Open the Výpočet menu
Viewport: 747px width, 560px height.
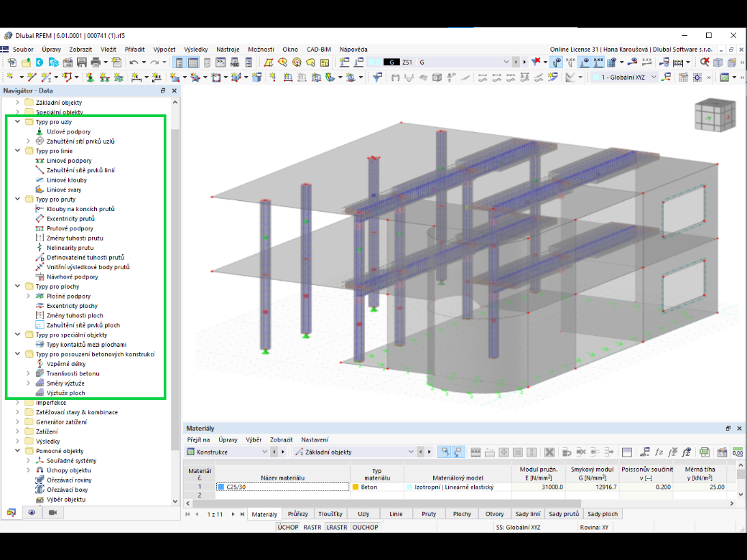(164, 49)
